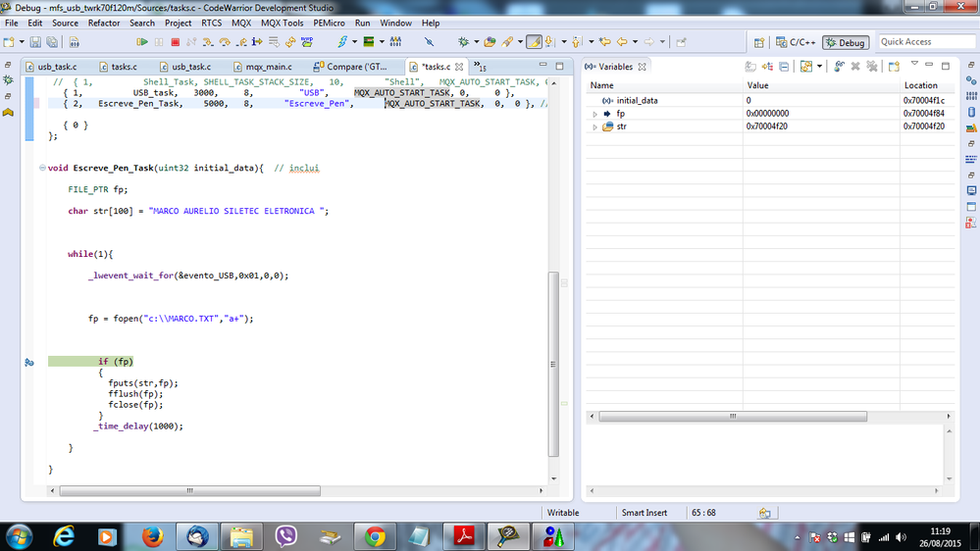Open Google Chrome from the taskbar
The height and width of the screenshot is (551, 980).
pos(375,536)
